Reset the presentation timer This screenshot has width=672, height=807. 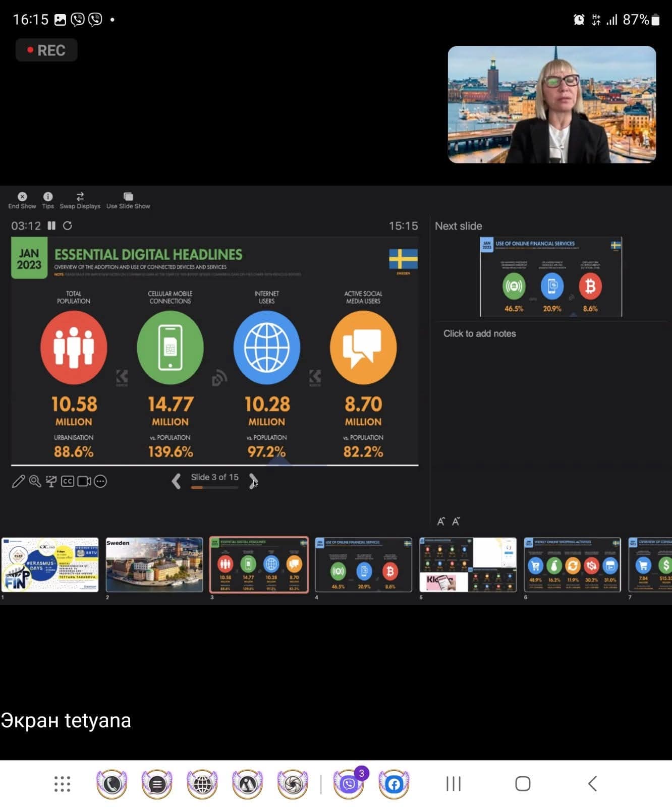tap(67, 226)
